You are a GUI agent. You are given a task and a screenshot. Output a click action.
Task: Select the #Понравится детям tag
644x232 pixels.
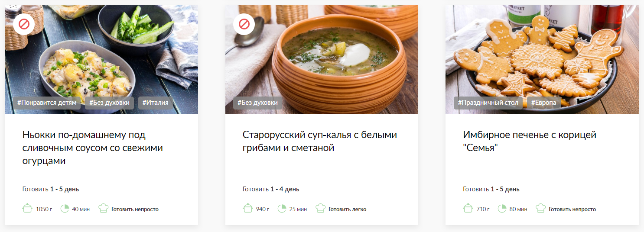point(47,103)
